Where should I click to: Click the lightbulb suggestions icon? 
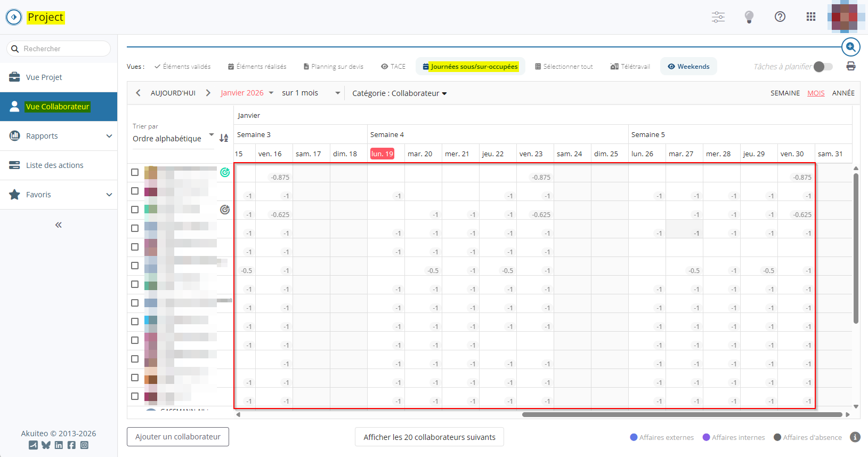(749, 17)
